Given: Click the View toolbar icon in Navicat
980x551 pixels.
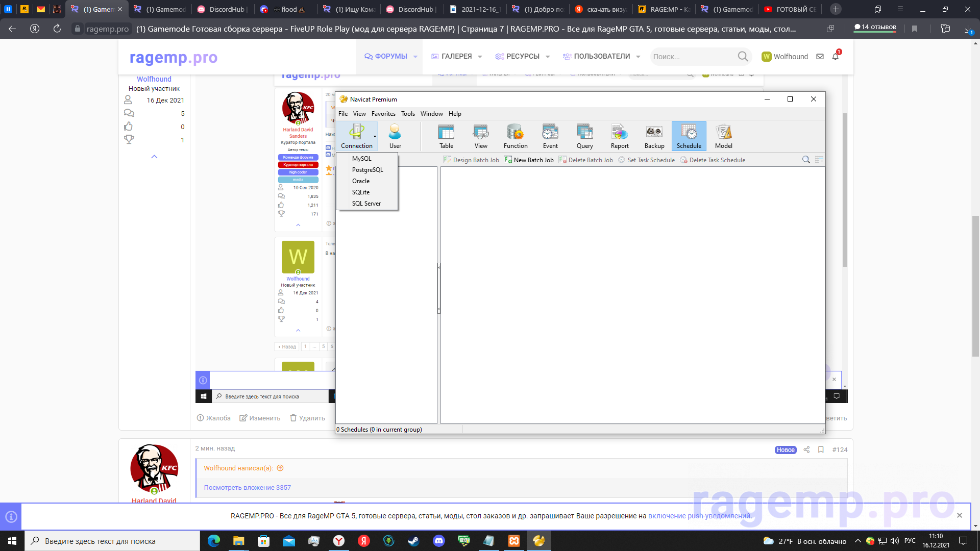Looking at the screenshot, I should 481,136.
